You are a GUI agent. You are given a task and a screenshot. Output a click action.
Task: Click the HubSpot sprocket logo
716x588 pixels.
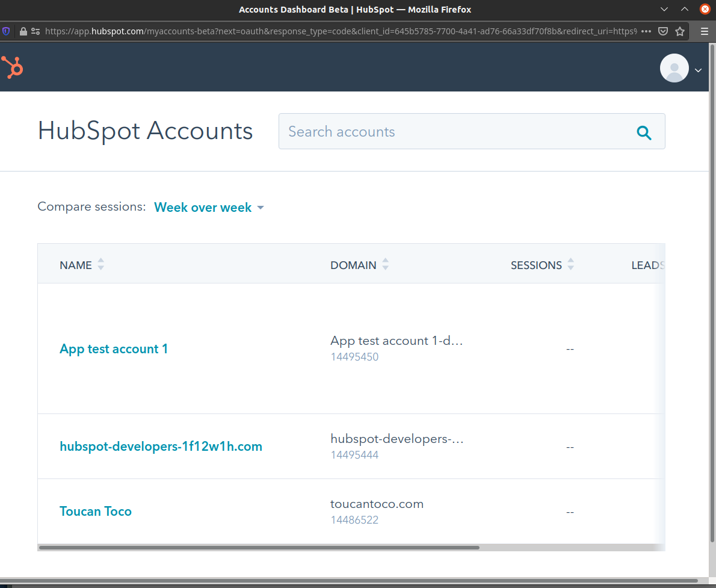(12, 67)
